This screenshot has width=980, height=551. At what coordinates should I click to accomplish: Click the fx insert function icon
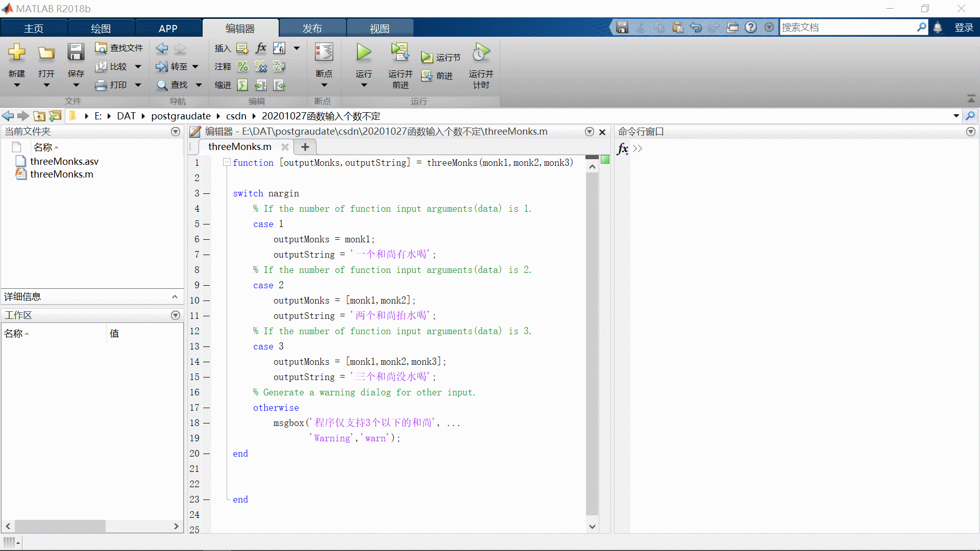pyautogui.click(x=261, y=48)
